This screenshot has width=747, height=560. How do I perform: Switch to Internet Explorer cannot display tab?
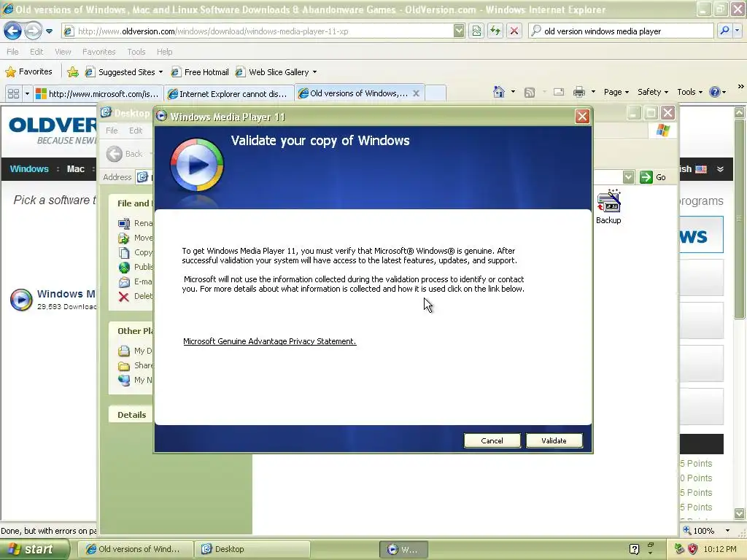pos(228,94)
